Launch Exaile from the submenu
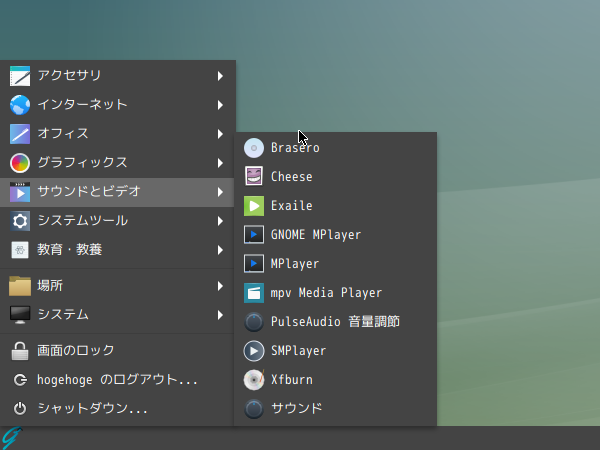Image resolution: width=600 pixels, height=450 pixels. click(x=336, y=206)
